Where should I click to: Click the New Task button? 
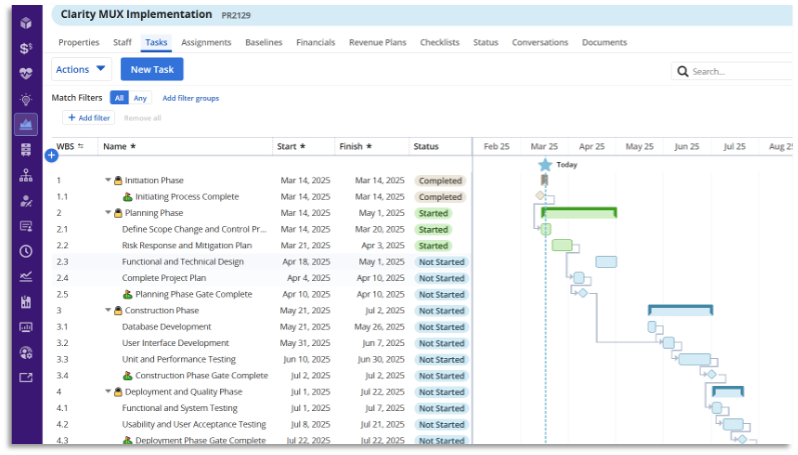(x=152, y=69)
